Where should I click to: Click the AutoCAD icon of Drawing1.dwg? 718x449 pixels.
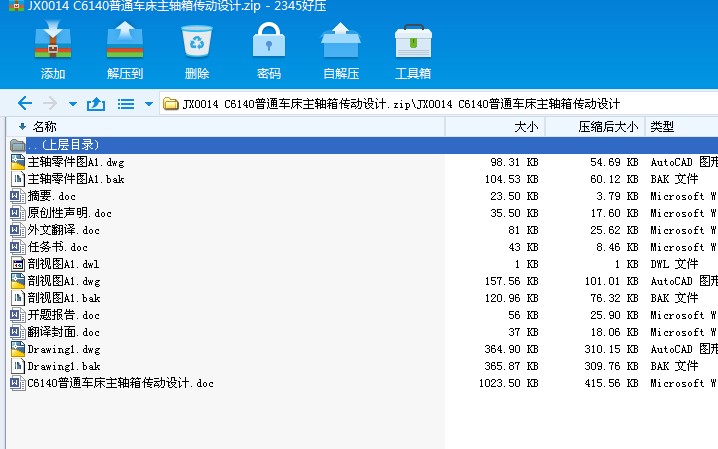tap(17, 349)
